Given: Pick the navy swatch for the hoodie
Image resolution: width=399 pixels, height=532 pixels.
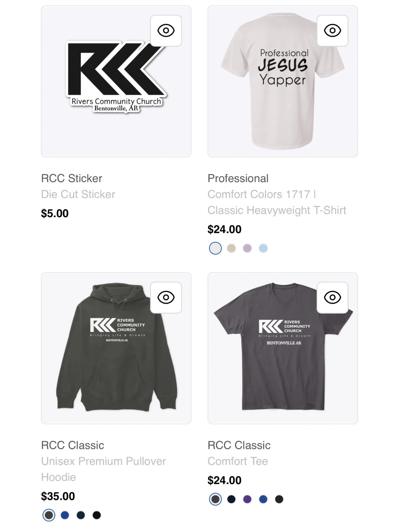Looking at the screenshot, I should tap(81, 515).
